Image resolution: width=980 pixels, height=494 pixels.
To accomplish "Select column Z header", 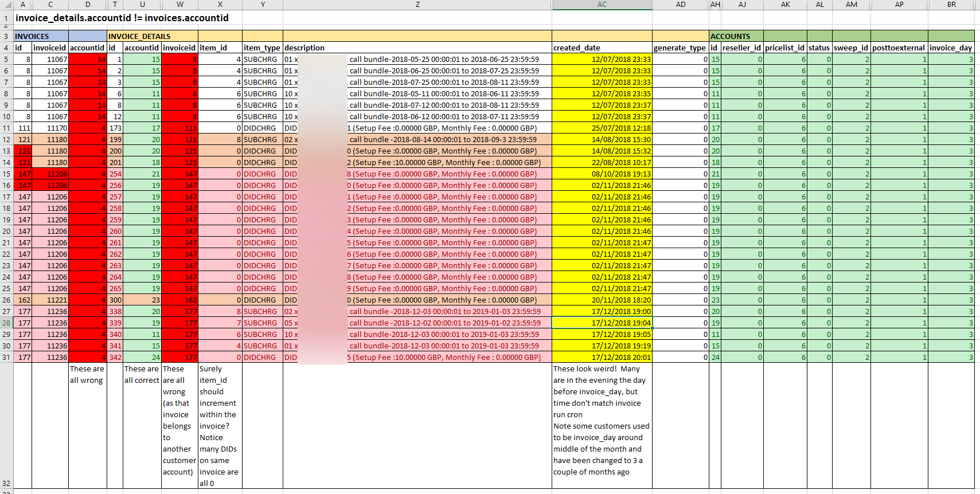I will pos(417,5).
